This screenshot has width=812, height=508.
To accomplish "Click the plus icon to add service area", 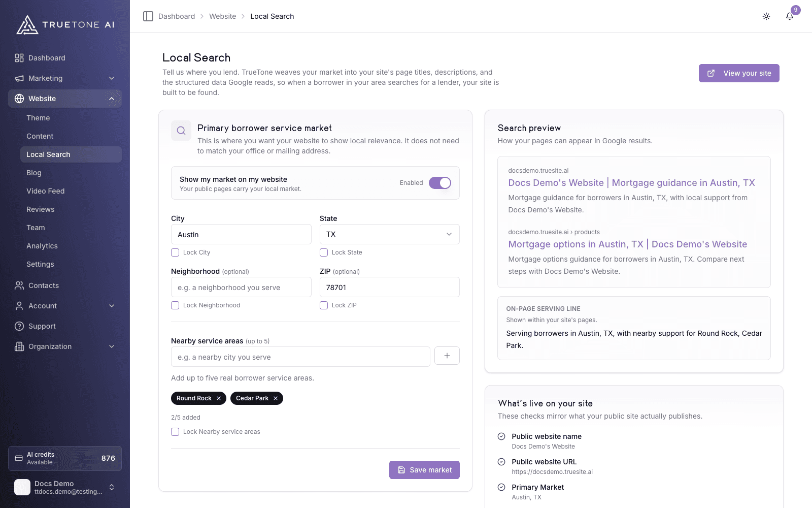I will (447, 356).
